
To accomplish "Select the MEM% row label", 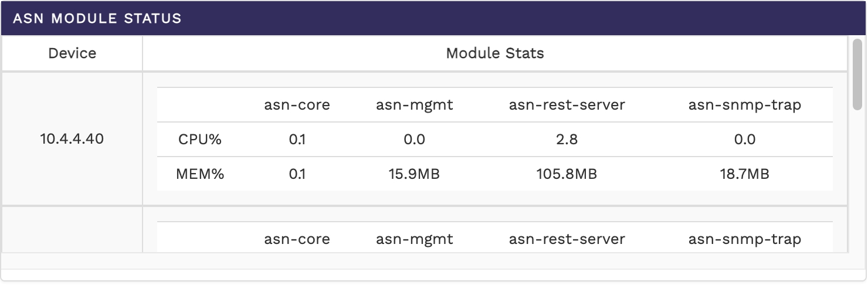I will tap(200, 174).
